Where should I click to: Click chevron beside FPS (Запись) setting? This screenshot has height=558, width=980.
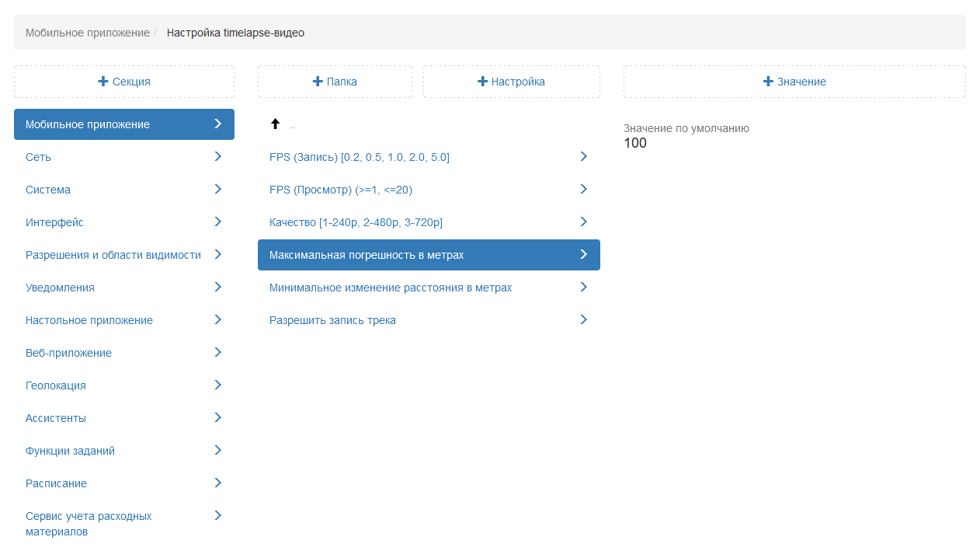tap(583, 157)
